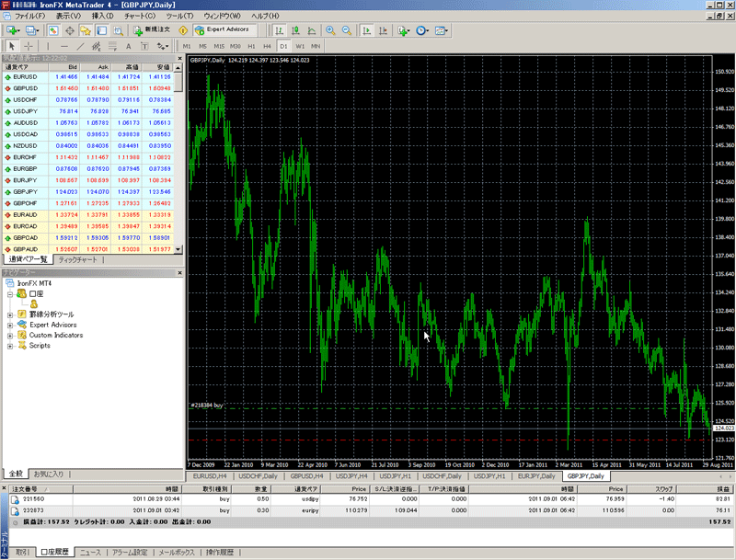Expand the 罫線分析ツール tree node

10,314
